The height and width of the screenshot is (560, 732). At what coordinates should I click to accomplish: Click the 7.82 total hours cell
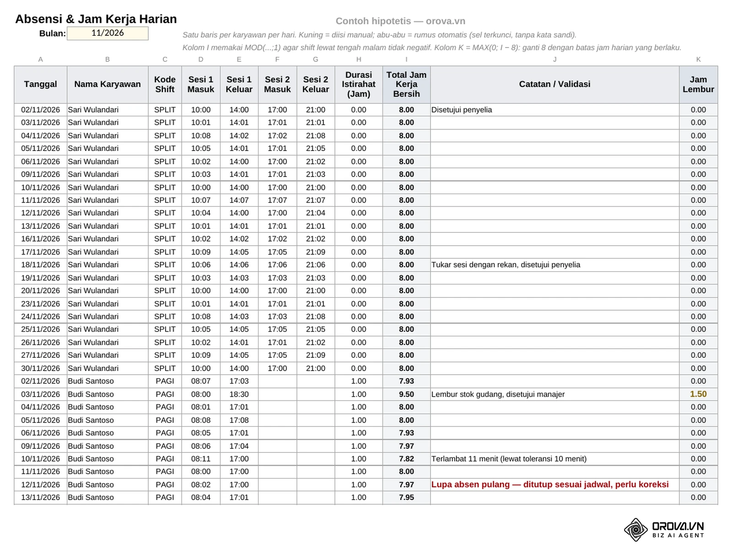(x=406, y=459)
